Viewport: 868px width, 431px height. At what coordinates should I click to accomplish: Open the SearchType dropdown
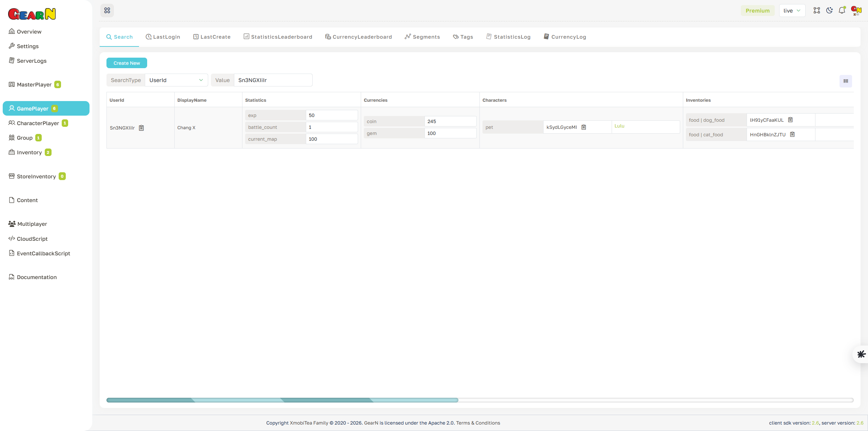[176, 80]
